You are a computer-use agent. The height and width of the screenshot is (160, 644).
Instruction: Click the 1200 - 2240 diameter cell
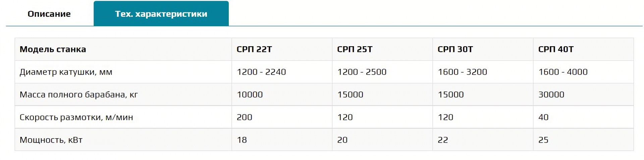[261, 72]
